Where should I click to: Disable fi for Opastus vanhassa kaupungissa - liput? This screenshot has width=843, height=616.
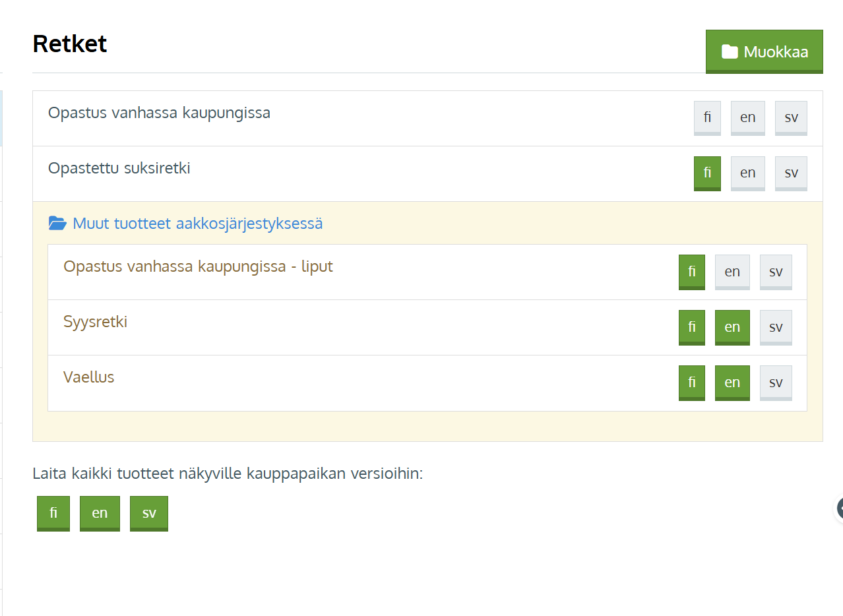pyautogui.click(x=691, y=271)
